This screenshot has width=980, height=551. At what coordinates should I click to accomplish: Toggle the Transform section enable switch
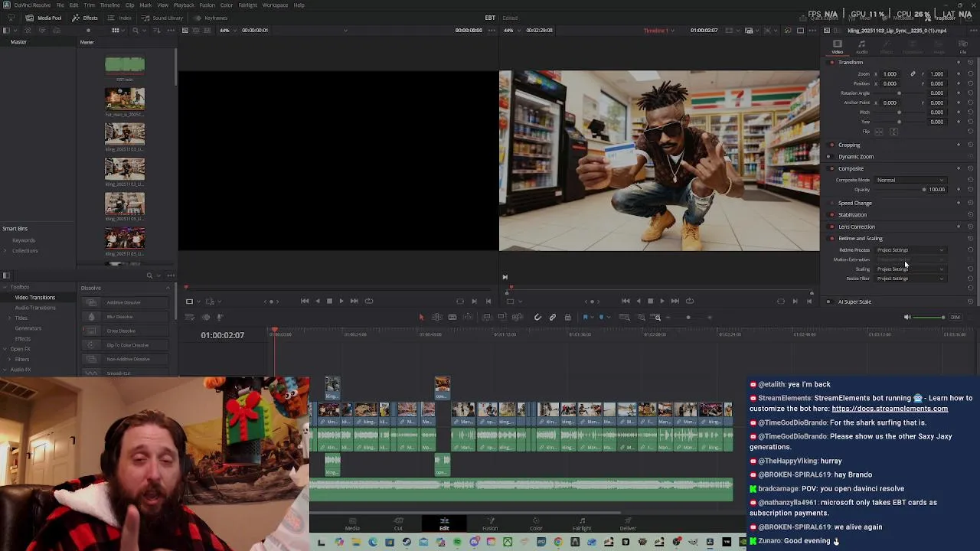pyautogui.click(x=832, y=63)
